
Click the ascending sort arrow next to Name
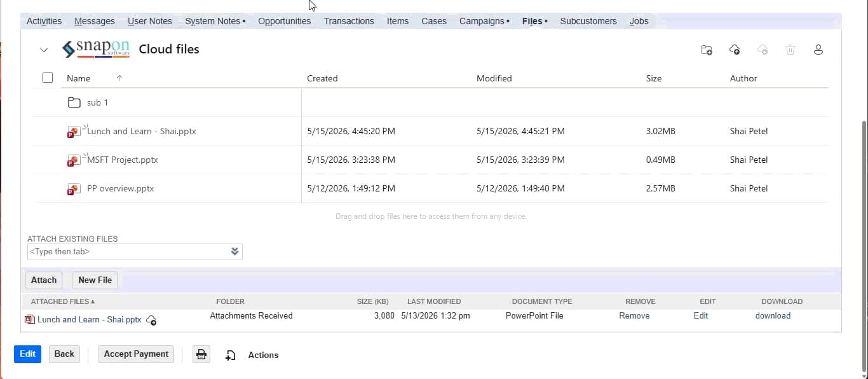[119, 78]
